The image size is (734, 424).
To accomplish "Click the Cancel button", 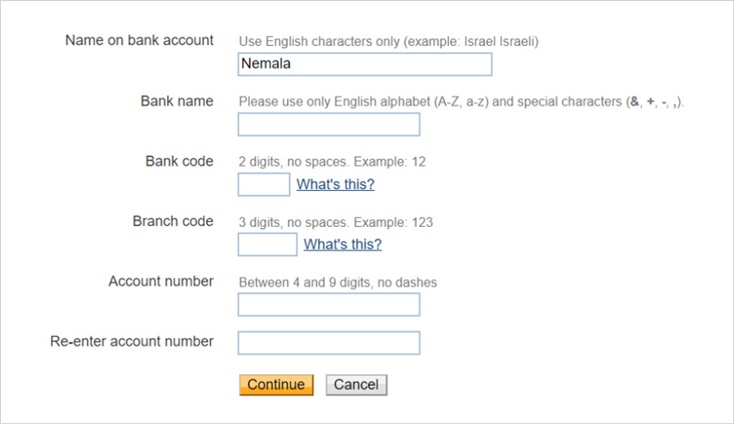I will (x=356, y=385).
